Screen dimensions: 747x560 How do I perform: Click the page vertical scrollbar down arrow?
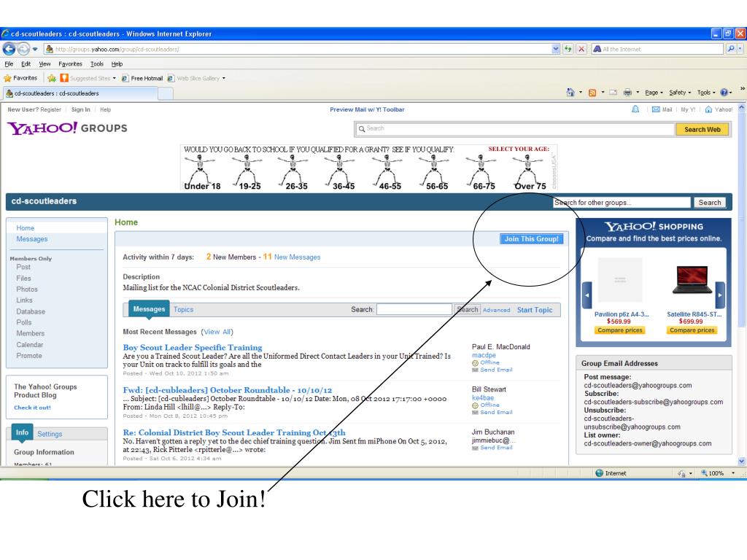741,461
